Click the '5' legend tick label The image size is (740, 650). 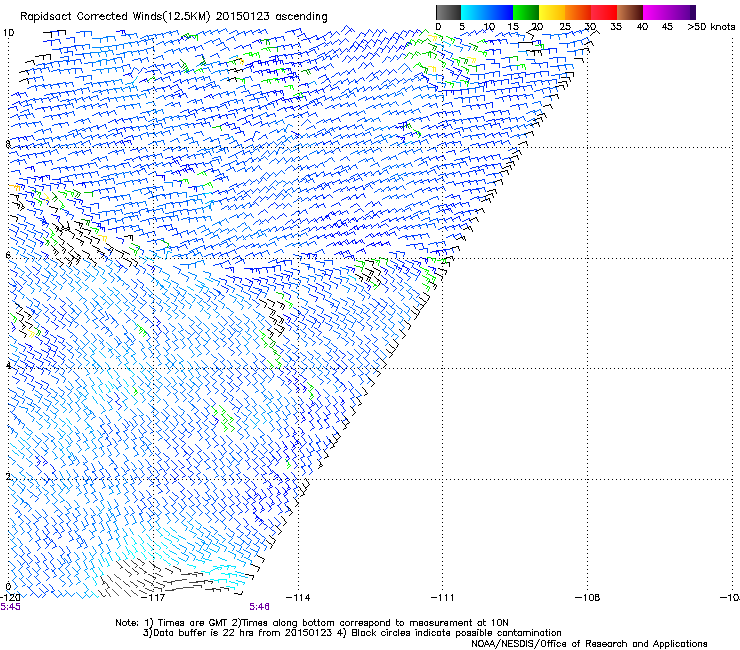tap(462, 27)
